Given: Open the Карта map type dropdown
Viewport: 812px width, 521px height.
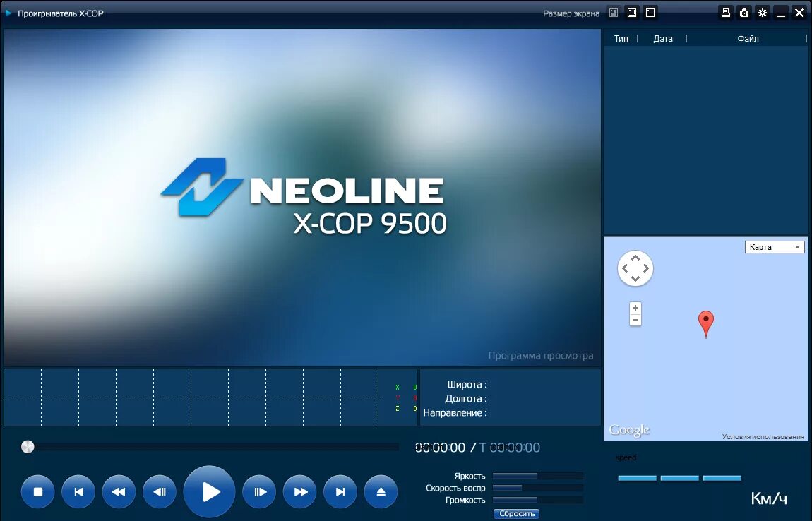Looking at the screenshot, I should 775,247.
